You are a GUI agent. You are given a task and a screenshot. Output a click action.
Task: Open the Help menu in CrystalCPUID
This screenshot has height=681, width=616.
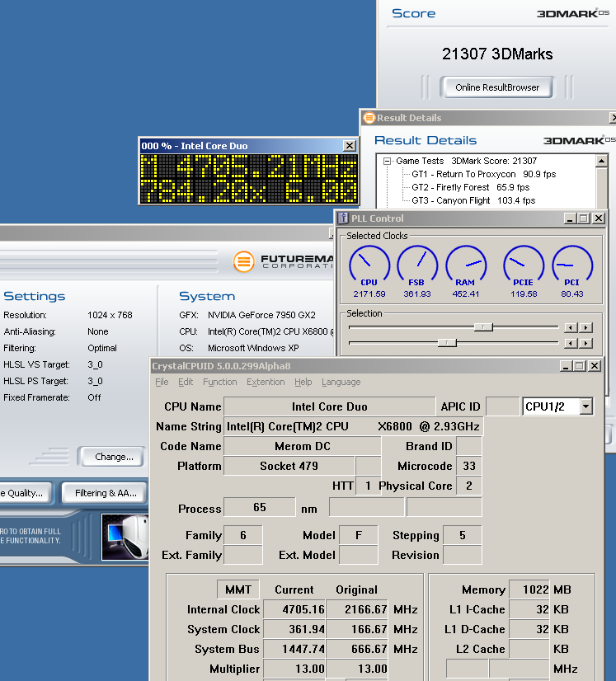click(x=303, y=382)
